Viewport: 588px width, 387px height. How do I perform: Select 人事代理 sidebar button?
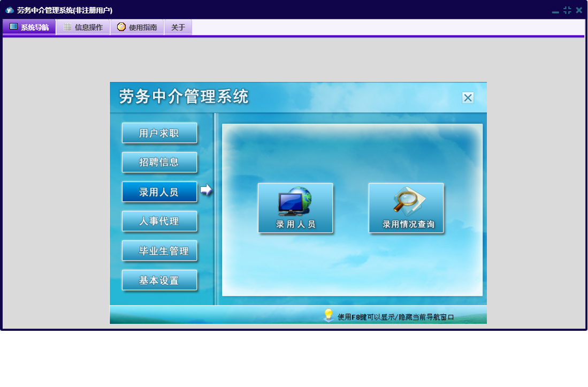tap(159, 221)
